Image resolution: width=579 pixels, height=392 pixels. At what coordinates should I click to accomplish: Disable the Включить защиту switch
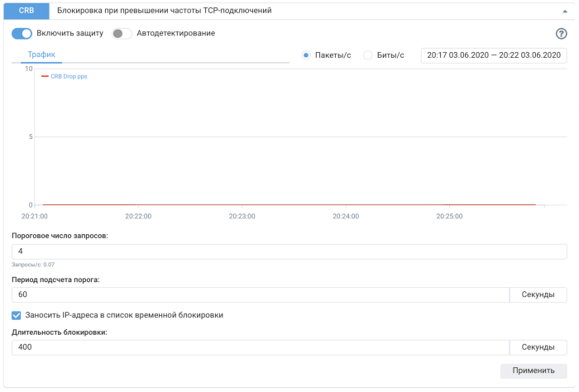[x=22, y=33]
